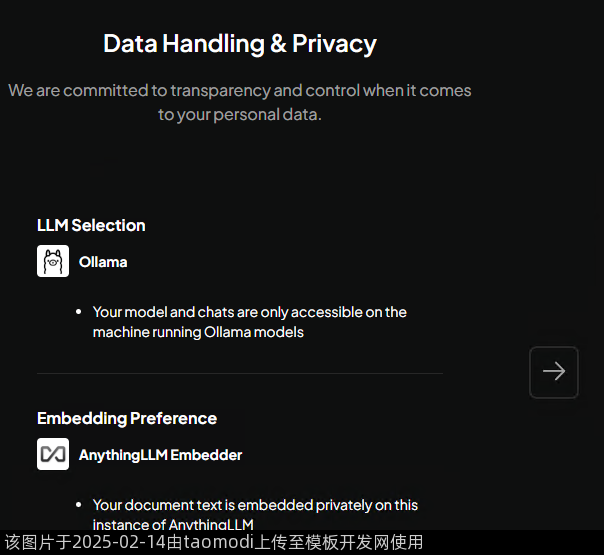Click the 'to your personal data.' subtitle line
The width and height of the screenshot is (604, 555).
(x=240, y=114)
